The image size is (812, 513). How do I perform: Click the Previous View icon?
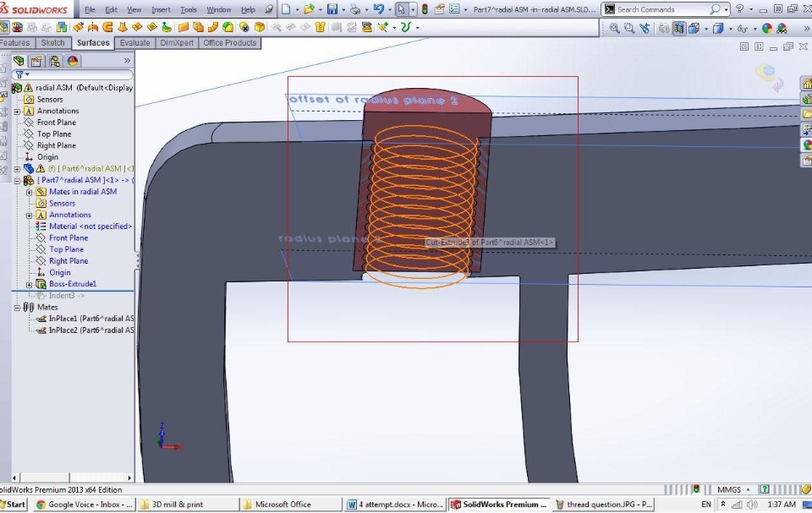[x=645, y=28]
